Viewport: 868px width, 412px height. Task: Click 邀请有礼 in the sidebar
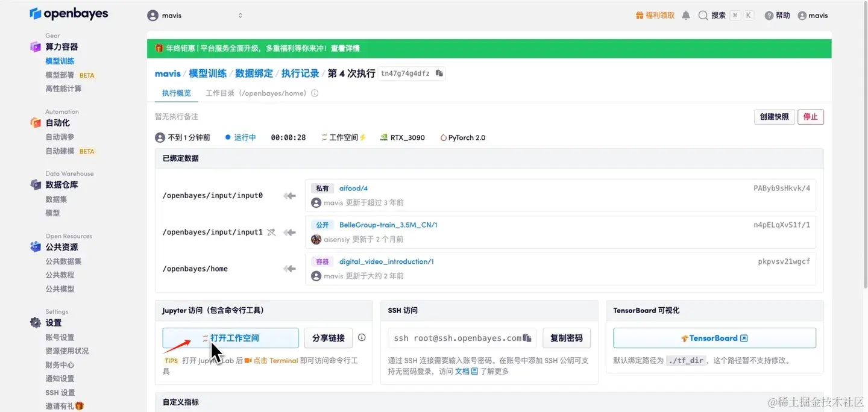point(64,406)
